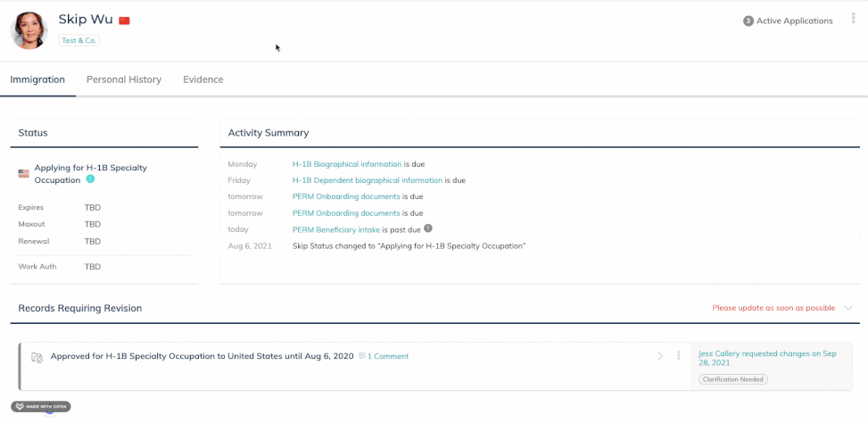Click Skip Wu's profile photo
This screenshot has height=423, width=868.
pos(29,30)
